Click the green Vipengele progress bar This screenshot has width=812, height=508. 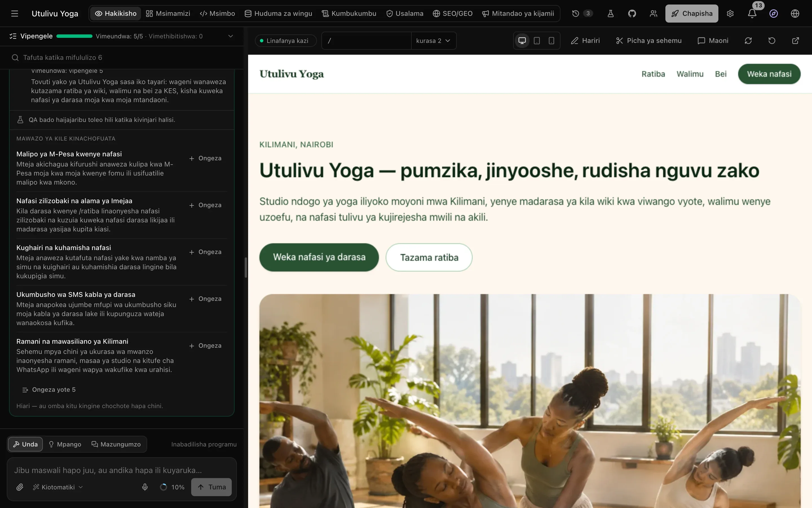(74, 36)
